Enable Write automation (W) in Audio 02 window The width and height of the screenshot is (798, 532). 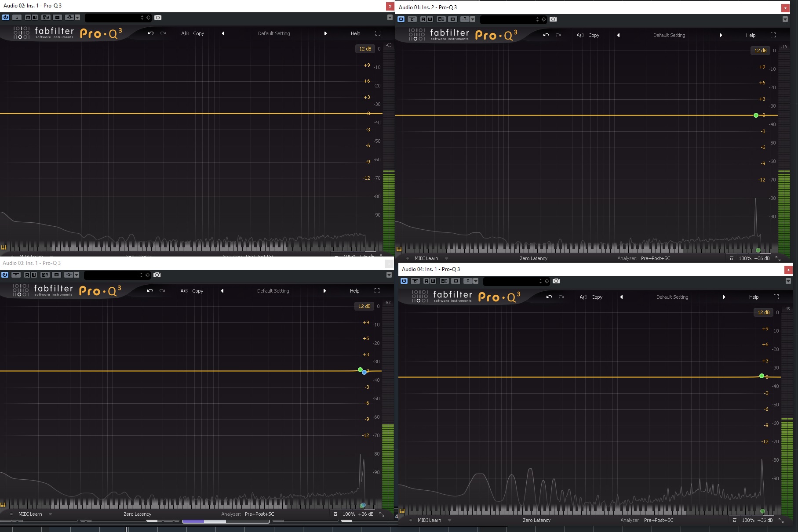[x=34, y=18]
